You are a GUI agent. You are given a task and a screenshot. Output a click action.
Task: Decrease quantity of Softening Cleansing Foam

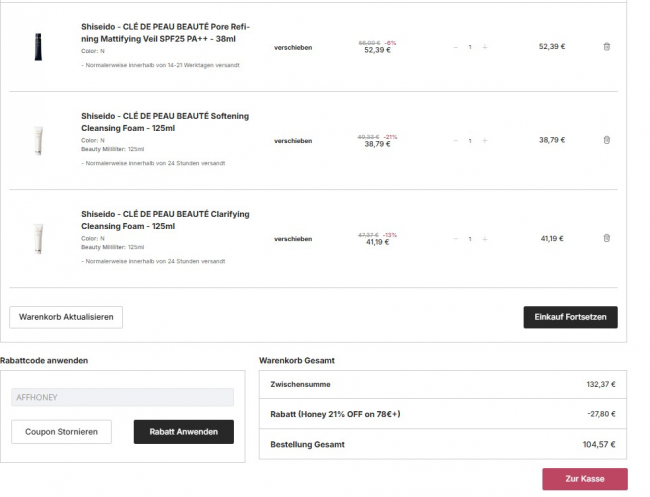click(455, 140)
